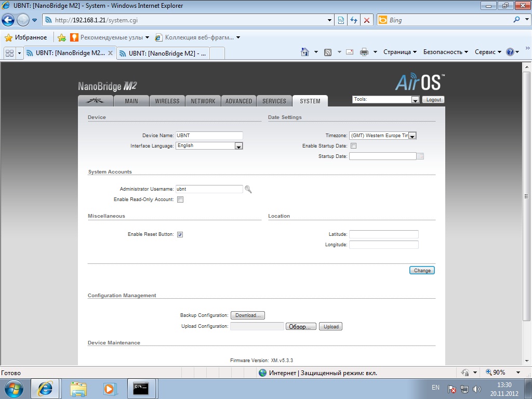Click the Internet Explorer taskbar icon
This screenshot has width=532, height=399.
(45, 389)
